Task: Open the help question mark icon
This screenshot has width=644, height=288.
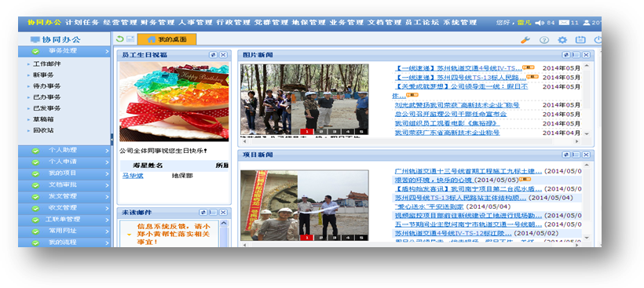Action: (x=544, y=40)
